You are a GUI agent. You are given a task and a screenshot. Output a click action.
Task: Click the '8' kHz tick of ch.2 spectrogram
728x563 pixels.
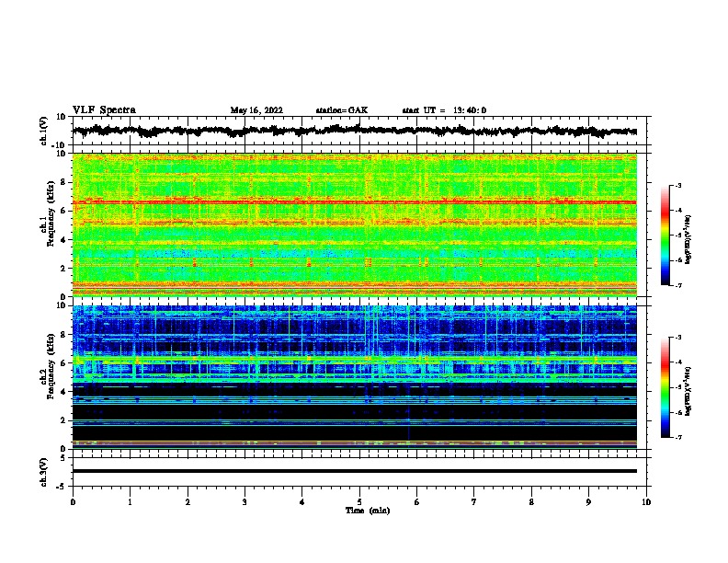(63, 335)
